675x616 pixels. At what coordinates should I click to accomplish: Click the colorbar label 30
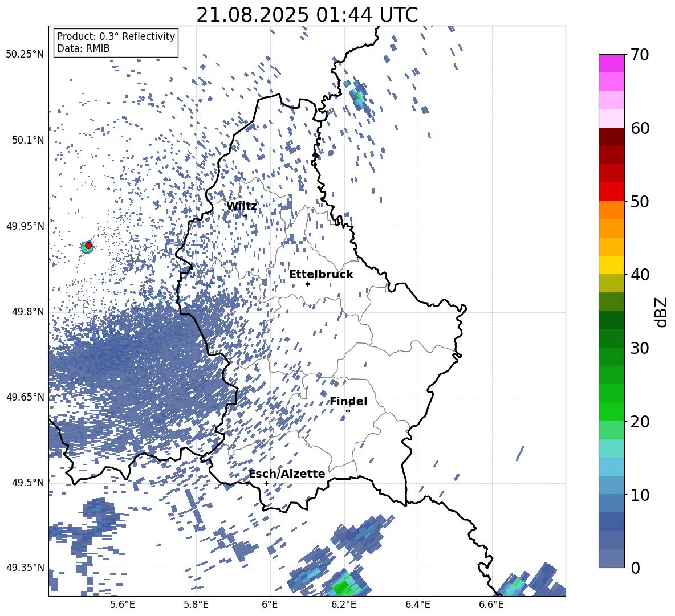(639, 348)
